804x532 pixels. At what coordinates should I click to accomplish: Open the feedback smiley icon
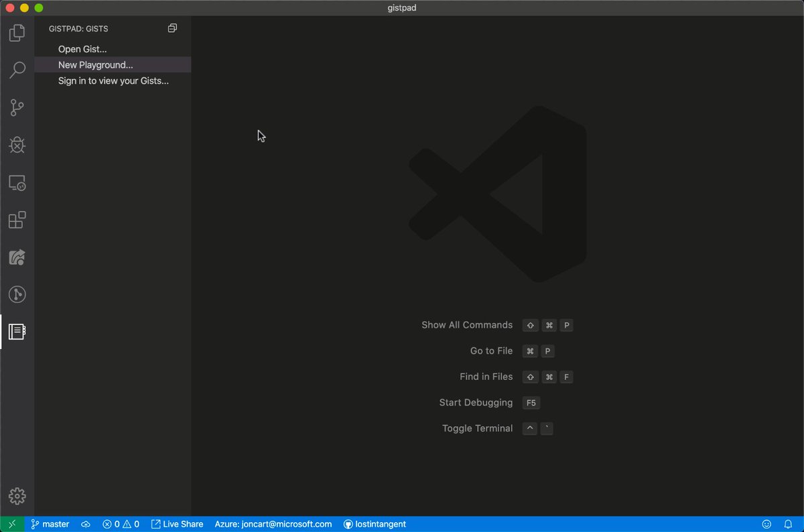[x=766, y=524]
